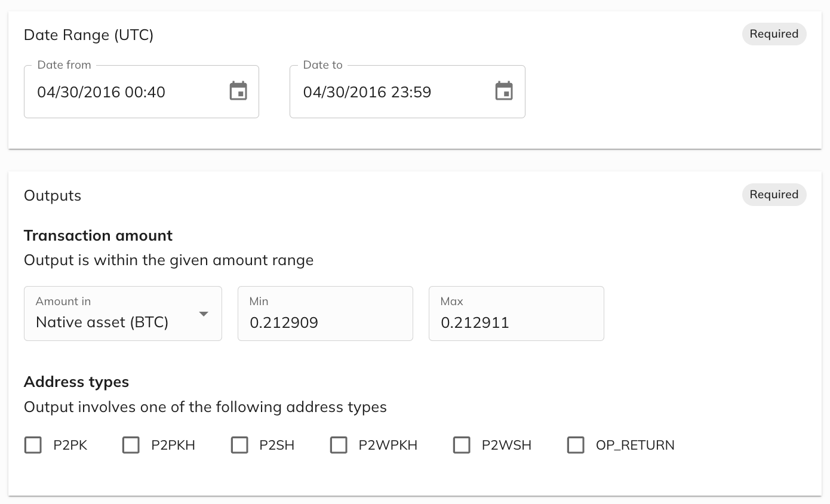
Task: Select the P2WPKH address type checkbox
Action: point(339,445)
